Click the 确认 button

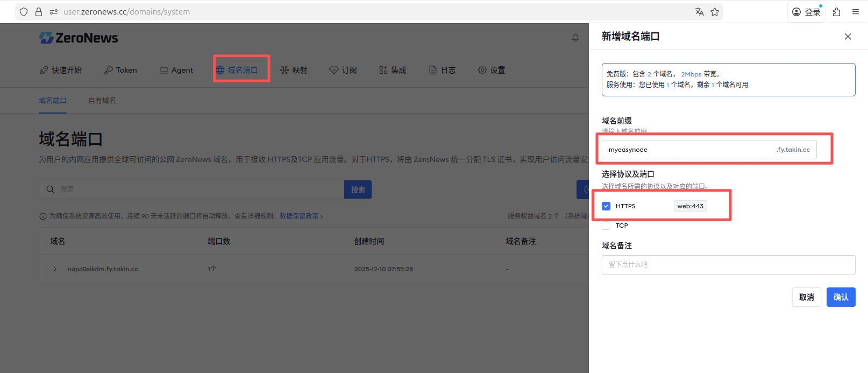[841, 297]
